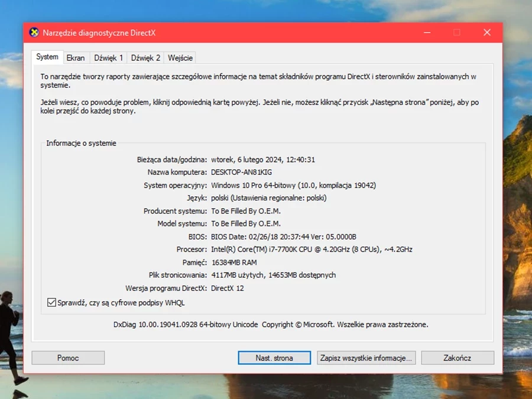Open the Dźwięk 1 tab
Image resolution: width=532 pixels, height=399 pixels.
(x=109, y=58)
